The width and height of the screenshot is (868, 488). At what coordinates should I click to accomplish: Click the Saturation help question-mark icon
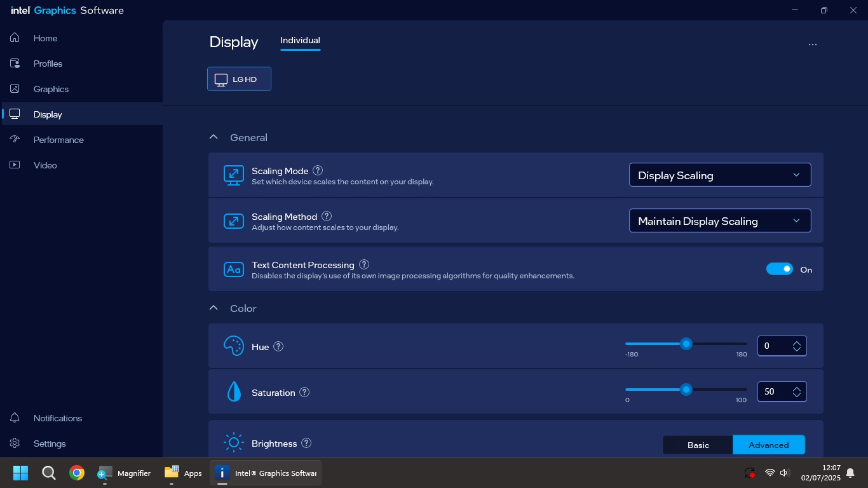point(304,393)
